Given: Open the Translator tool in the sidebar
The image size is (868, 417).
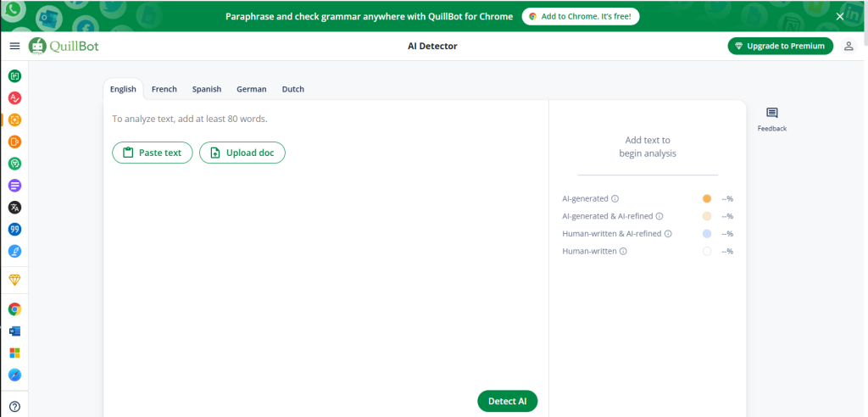Looking at the screenshot, I should pos(14,208).
